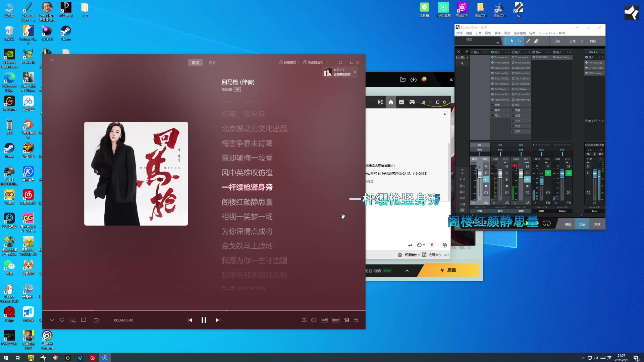Click the artist name 张晓棠

point(227,89)
